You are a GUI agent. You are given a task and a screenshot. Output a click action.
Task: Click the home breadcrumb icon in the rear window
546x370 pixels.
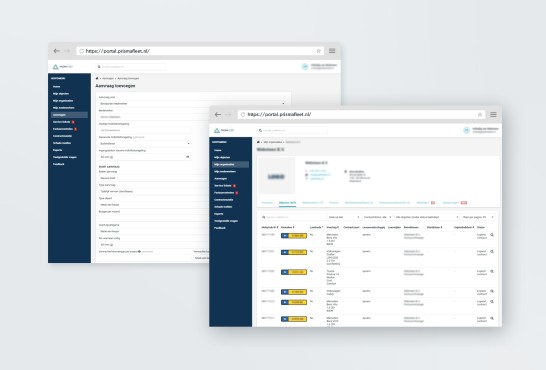[x=97, y=78]
